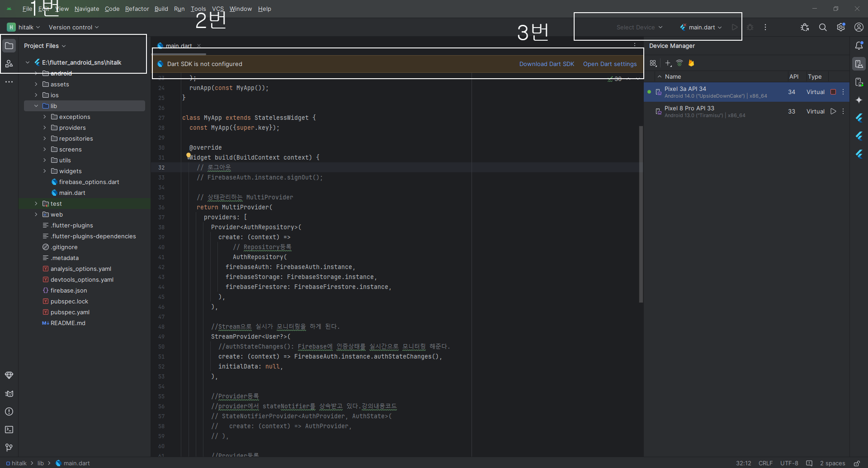The height and width of the screenshot is (468, 868).
Task: Open the Project Files view selector
Action: (x=45, y=46)
